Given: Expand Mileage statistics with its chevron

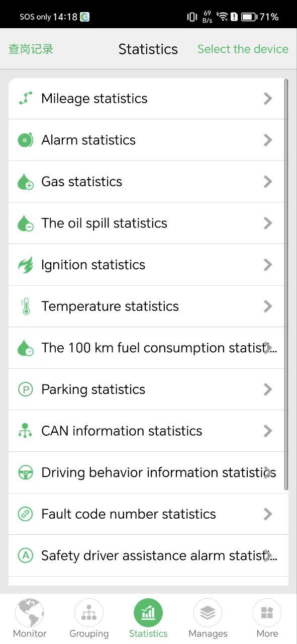Looking at the screenshot, I should [x=268, y=98].
